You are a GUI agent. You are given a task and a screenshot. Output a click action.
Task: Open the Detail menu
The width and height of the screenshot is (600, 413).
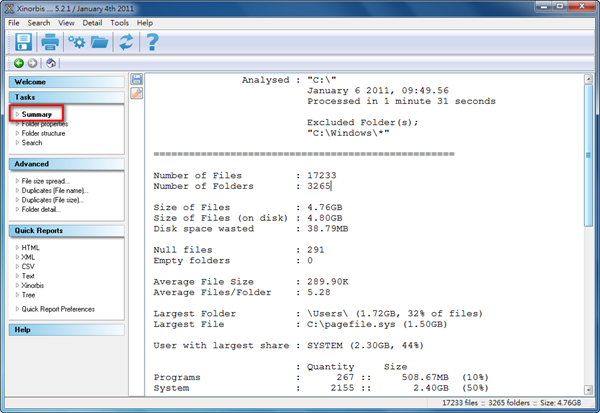point(92,22)
